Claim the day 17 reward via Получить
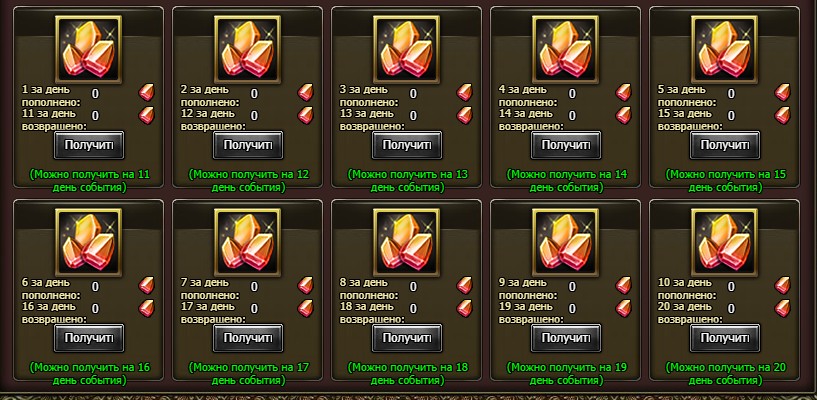Screen dimensions: 817x400 tap(248, 338)
